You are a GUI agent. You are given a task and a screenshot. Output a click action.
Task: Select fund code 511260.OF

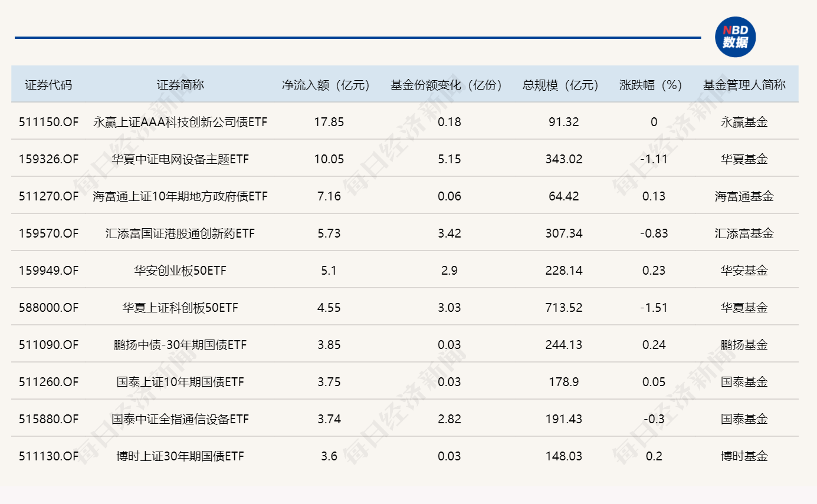click(50, 381)
